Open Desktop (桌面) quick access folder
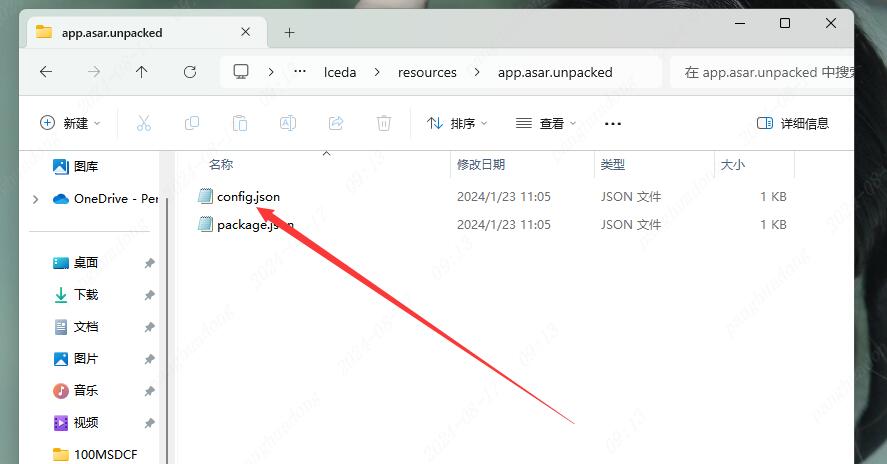 click(x=86, y=263)
